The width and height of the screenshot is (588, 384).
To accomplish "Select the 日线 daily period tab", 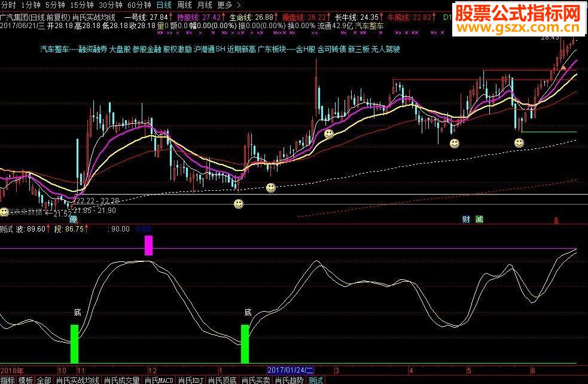I will [x=164, y=5].
